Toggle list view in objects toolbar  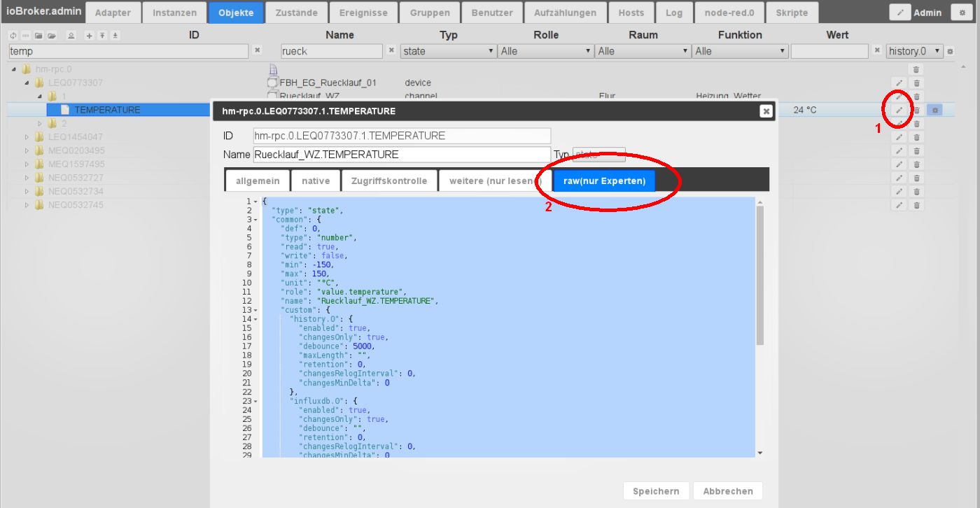point(26,36)
